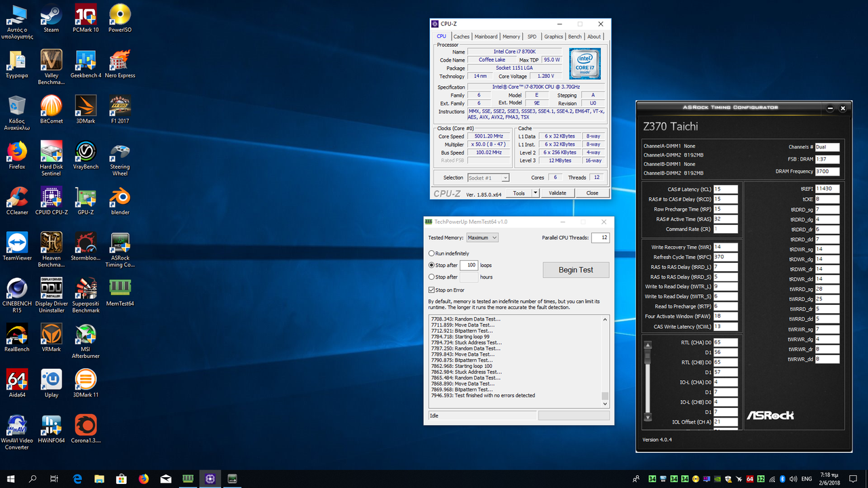Open MSI Afterburner desktop icon
This screenshot has width=868, height=488.
click(x=85, y=340)
